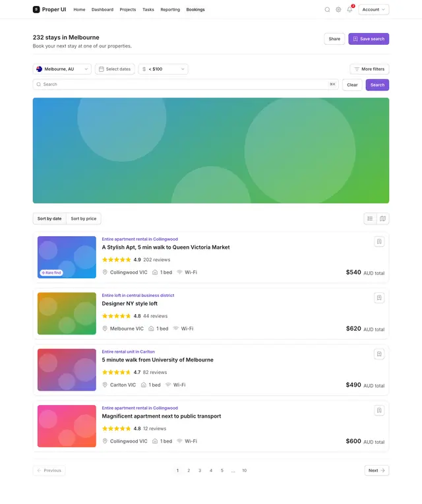Open Projects in navigation
Screen dimensions: 422x504
128,10
